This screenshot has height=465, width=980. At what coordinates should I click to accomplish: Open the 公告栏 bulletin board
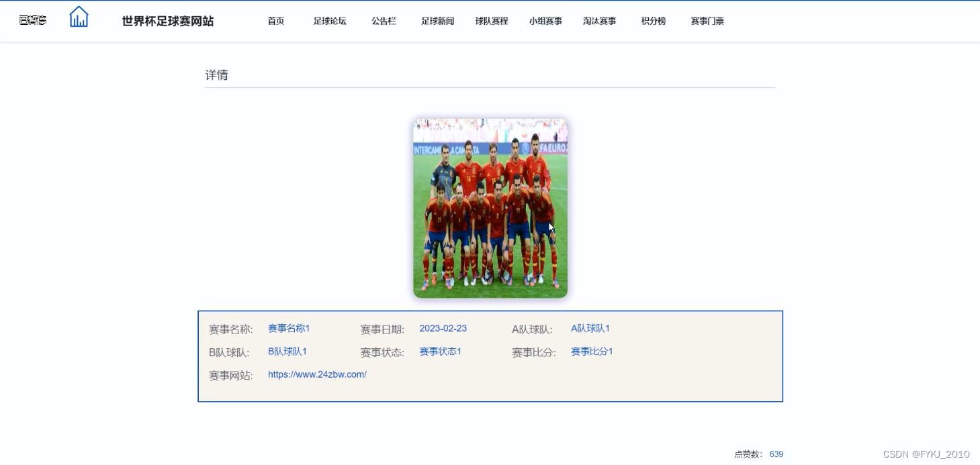[384, 21]
